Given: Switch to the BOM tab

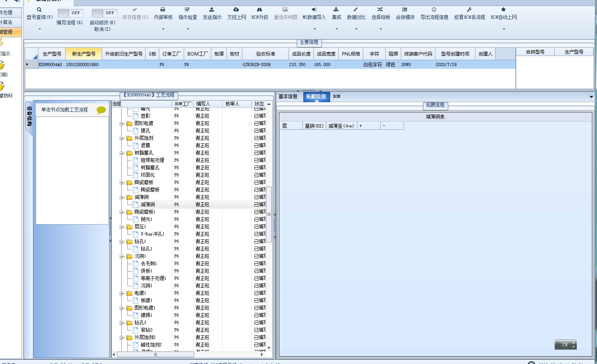Looking at the screenshot, I should coord(336,97).
